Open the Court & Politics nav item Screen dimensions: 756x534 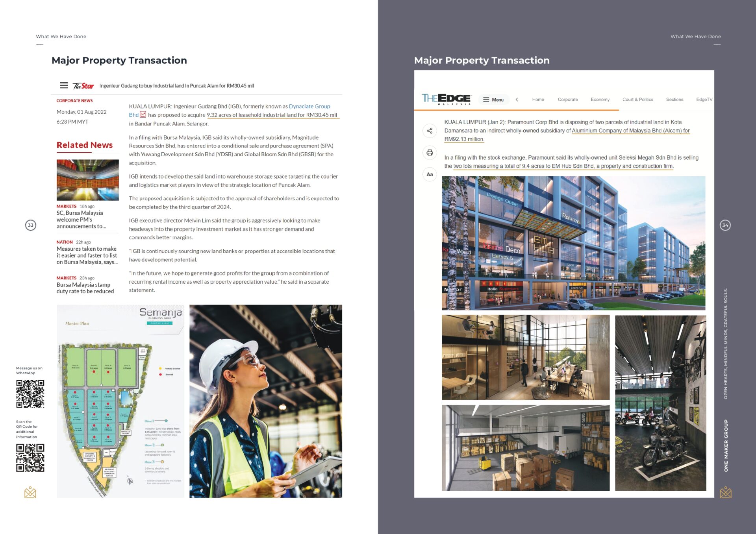point(637,100)
